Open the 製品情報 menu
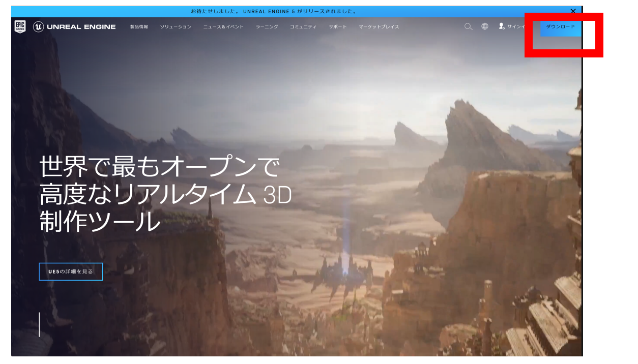 point(139,27)
